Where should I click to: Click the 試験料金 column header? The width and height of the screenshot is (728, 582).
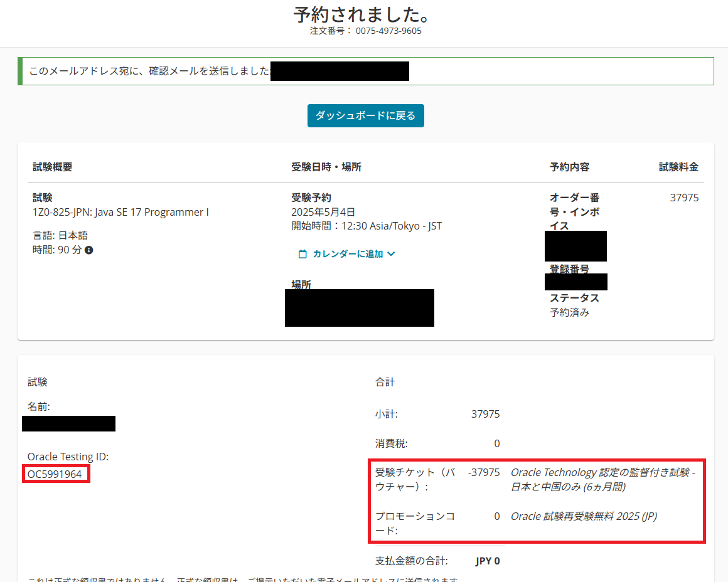678,167
